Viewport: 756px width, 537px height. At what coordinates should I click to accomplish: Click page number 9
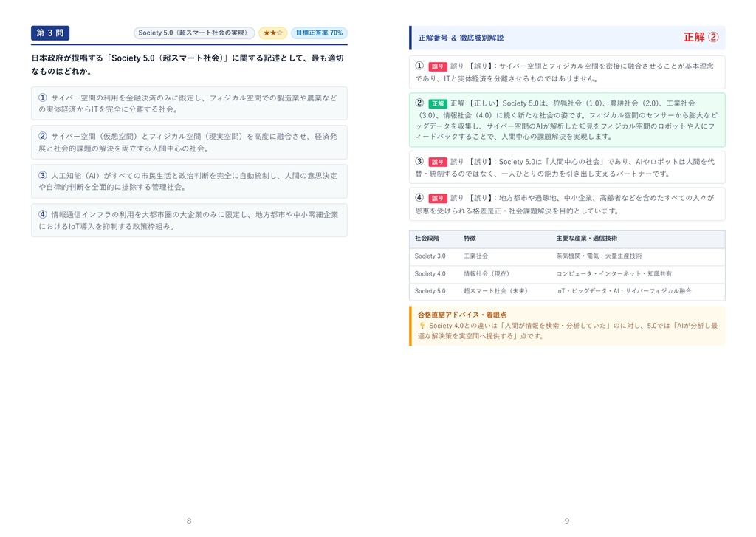[x=567, y=521]
